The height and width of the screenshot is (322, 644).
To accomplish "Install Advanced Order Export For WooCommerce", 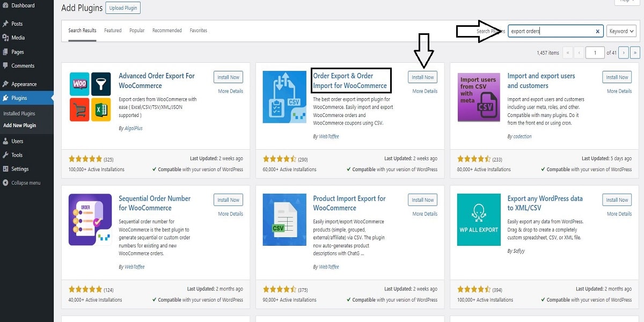I will coord(228,77).
